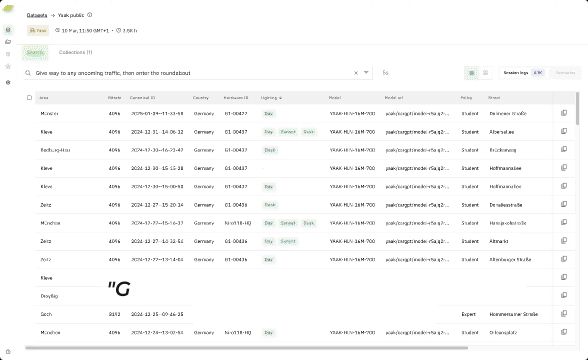Copy the Hommersumer Straße row via copy icon
This screenshot has height=360, width=588.
(x=564, y=314)
